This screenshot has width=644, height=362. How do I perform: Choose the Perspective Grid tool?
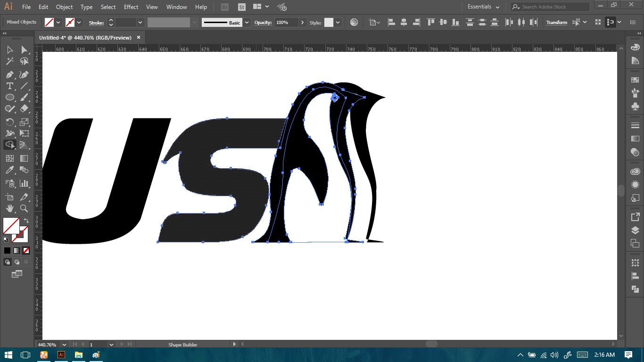click(24, 145)
